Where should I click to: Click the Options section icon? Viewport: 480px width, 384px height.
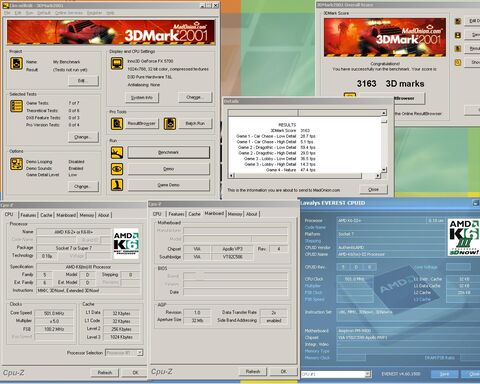[x=16, y=164]
